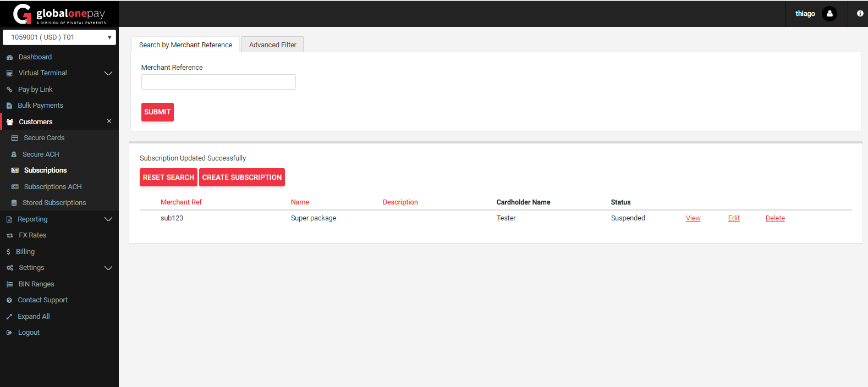Click the Billing dollar sign icon
The width and height of the screenshot is (868, 387).
point(8,252)
